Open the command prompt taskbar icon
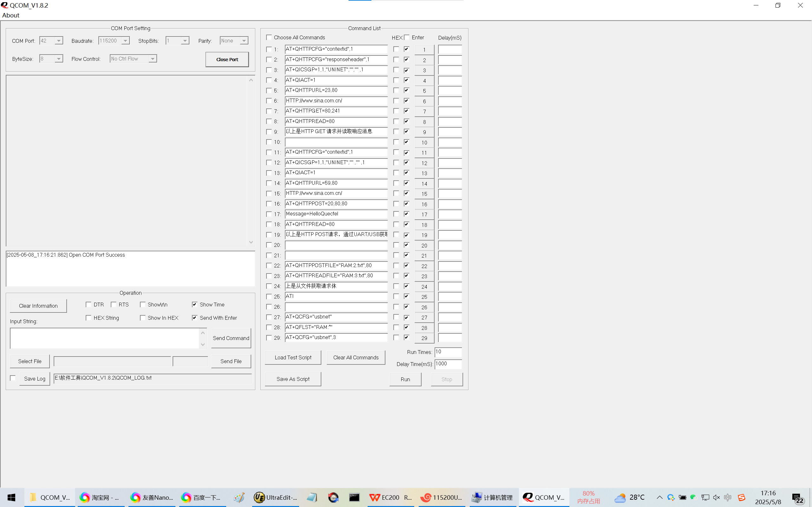Viewport: 812px width, 507px height. [x=354, y=497]
